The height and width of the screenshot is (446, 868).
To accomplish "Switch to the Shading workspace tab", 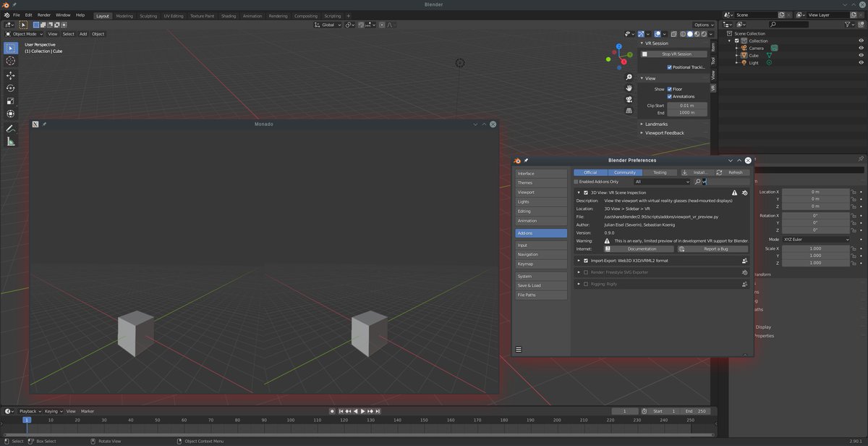I will pyautogui.click(x=229, y=15).
